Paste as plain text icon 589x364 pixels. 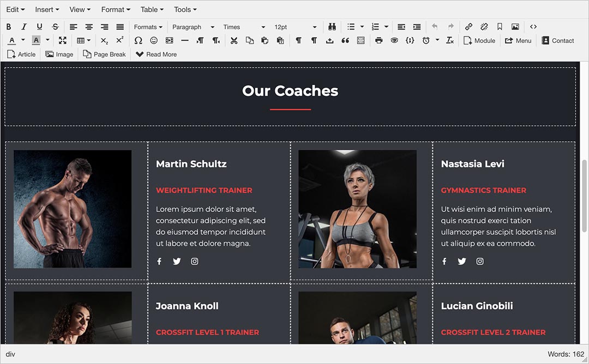click(280, 40)
